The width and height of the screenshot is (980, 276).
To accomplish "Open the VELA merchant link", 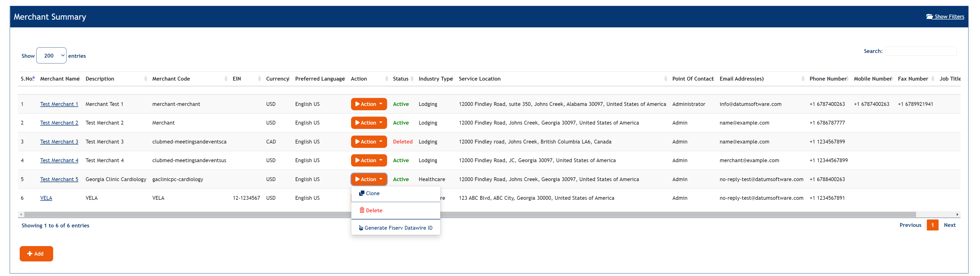I will tap(46, 198).
